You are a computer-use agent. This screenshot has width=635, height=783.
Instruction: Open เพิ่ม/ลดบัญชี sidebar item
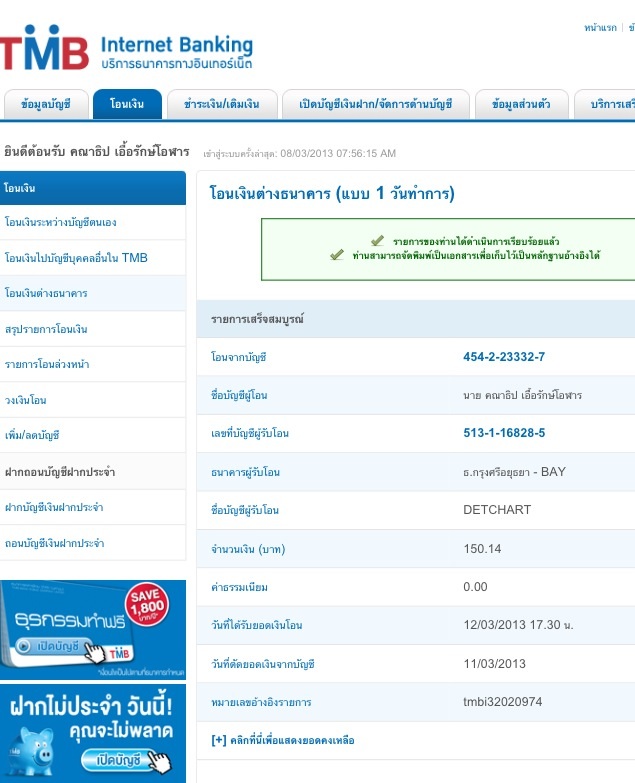click(32, 435)
